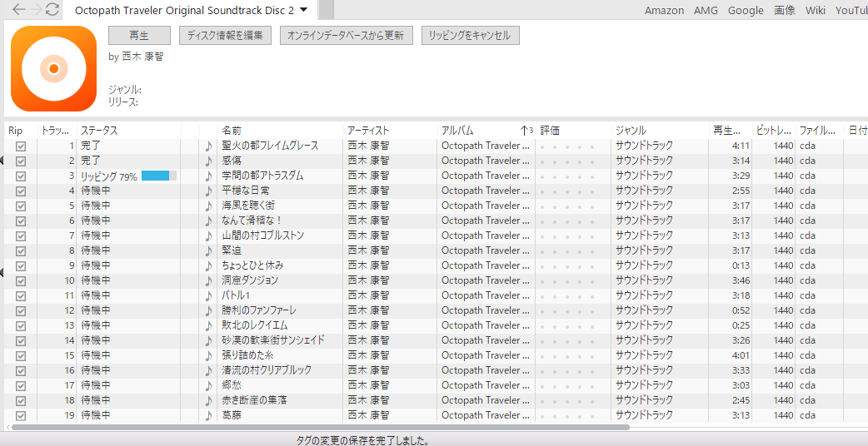Click the ripping 79% progress bar
Image resolution: width=868 pixels, height=446 pixels.
(159, 176)
